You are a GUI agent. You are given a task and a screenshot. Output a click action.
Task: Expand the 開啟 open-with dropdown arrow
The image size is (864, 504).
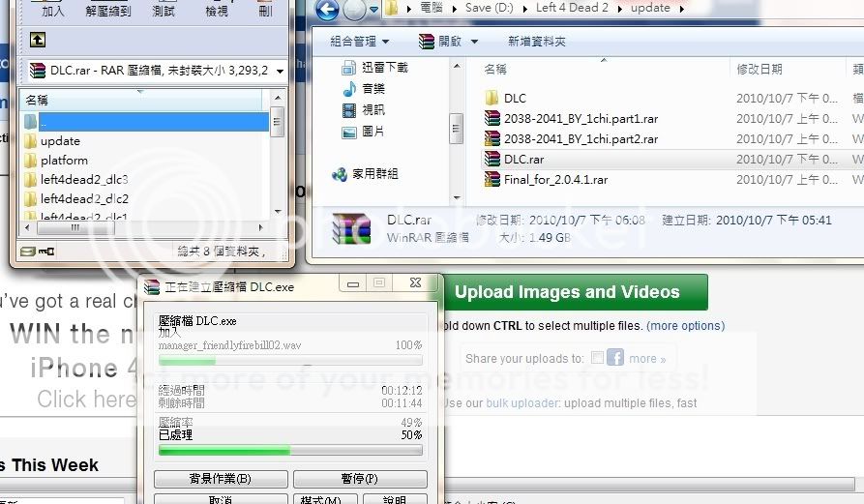pyautogui.click(x=473, y=42)
